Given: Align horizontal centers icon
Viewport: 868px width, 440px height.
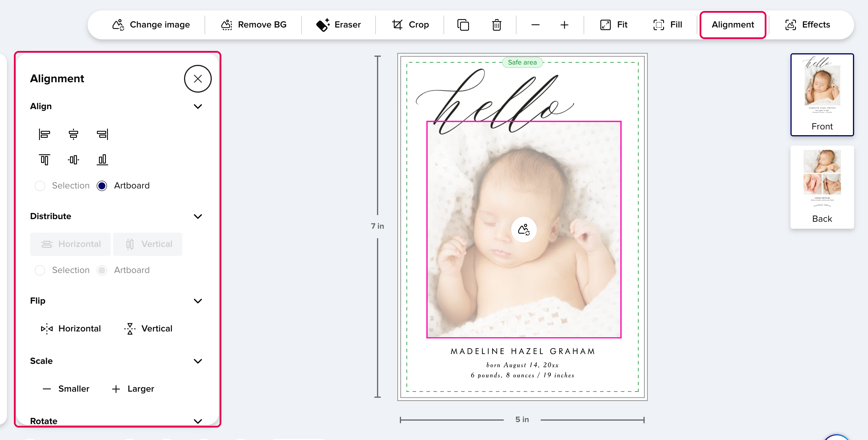Looking at the screenshot, I should pyautogui.click(x=73, y=134).
